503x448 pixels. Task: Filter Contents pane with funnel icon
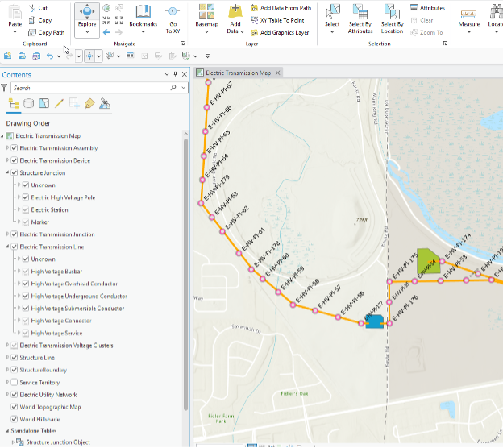4,88
